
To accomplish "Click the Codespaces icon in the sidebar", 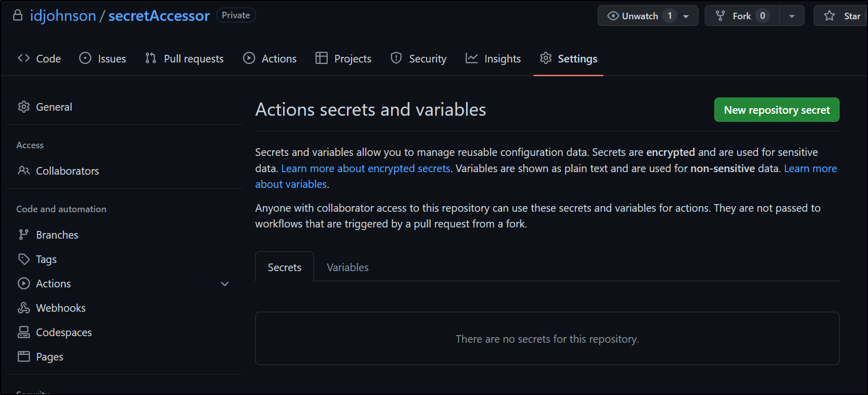I will (24, 332).
